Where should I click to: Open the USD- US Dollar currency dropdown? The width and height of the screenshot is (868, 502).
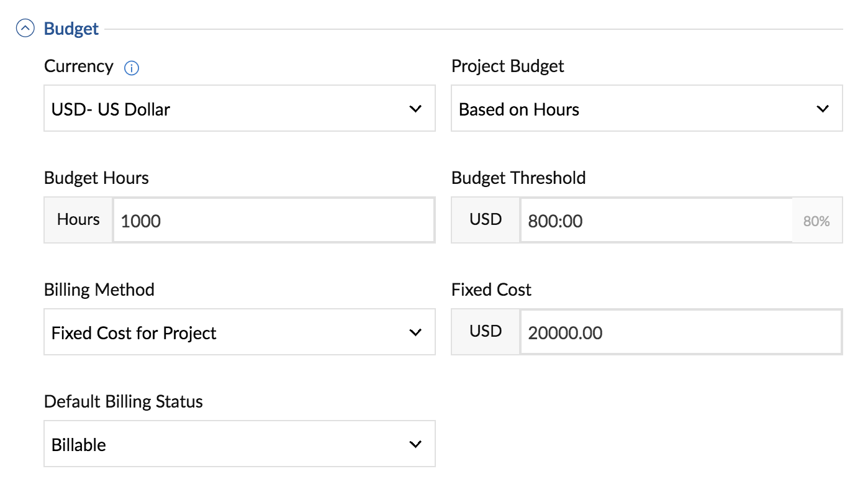point(240,108)
